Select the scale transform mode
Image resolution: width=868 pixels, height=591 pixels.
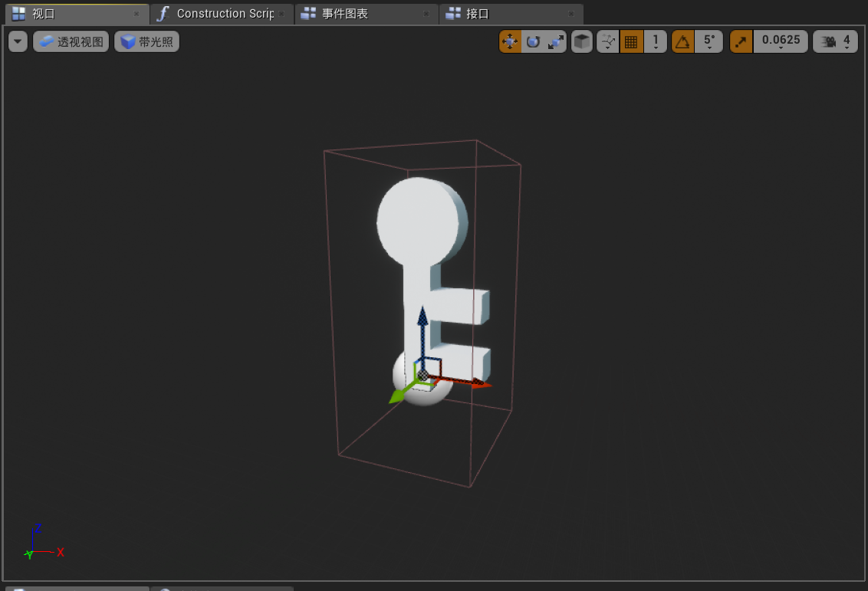pyautogui.click(x=555, y=41)
